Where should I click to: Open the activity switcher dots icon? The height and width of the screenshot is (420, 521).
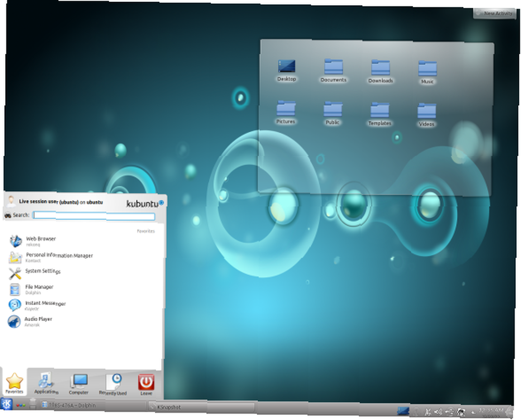(x=21, y=405)
